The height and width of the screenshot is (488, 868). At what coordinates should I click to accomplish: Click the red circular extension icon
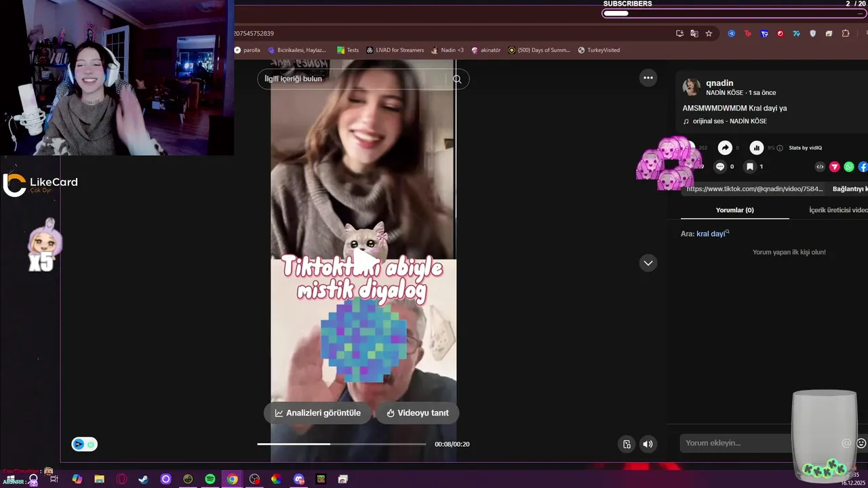(x=781, y=33)
